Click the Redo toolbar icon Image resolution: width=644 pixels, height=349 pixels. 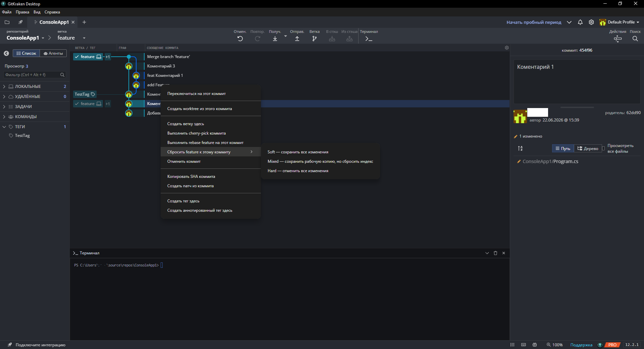coord(258,39)
